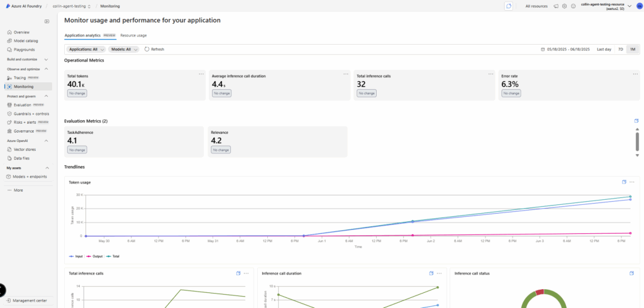Open Vector stores
The height and width of the screenshot is (308, 644).
[x=25, y=150]
